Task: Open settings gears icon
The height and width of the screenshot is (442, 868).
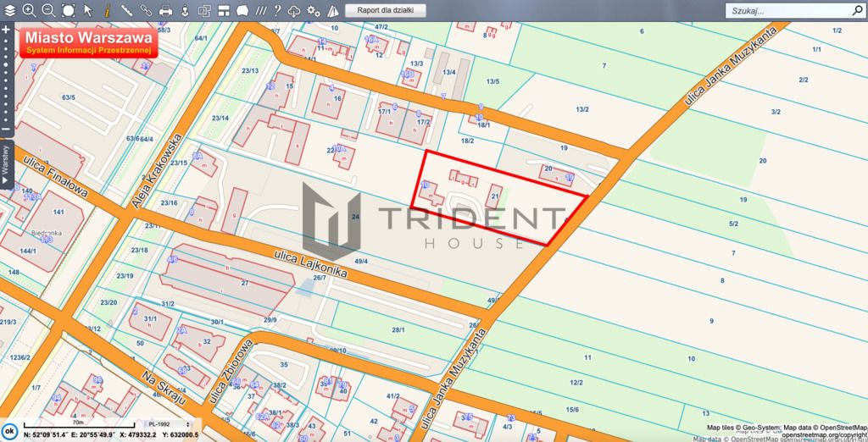Action: point(314,10)
